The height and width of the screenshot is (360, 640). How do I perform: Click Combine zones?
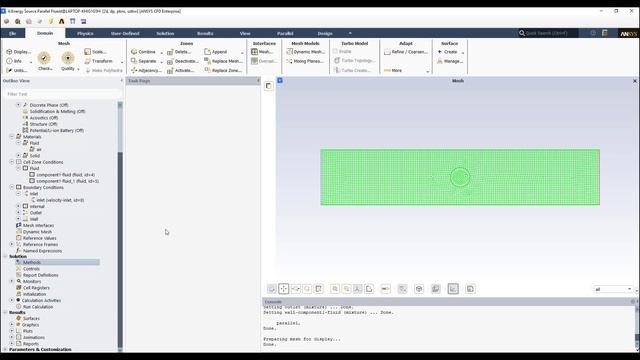143,52
